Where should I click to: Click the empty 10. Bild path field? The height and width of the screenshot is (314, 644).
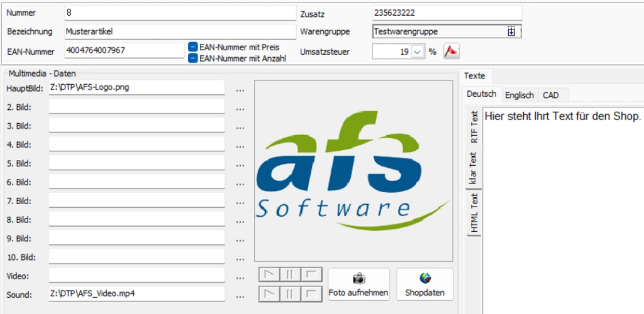(x=136, y=257)
